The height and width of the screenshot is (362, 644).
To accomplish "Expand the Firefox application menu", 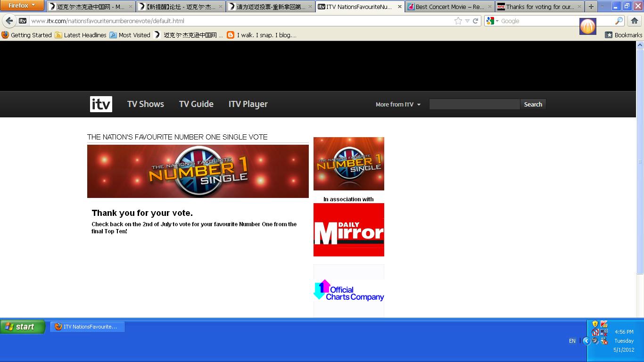I will pos(22,6).
